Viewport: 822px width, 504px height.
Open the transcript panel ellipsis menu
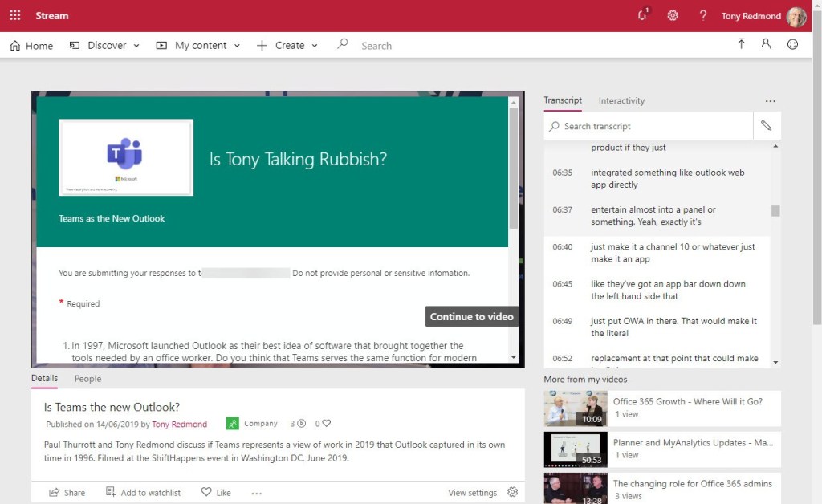tap(770, 100)
